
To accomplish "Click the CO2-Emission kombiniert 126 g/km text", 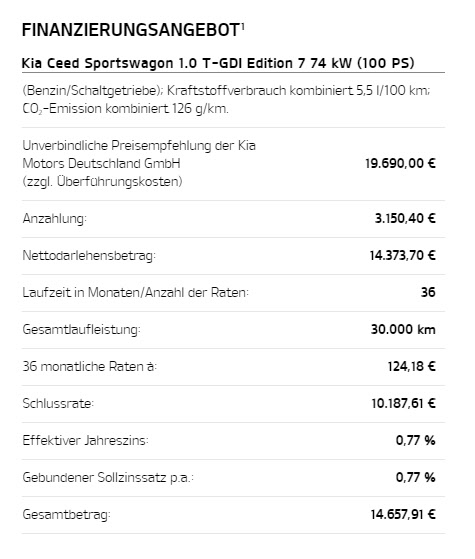I will 126,108.
